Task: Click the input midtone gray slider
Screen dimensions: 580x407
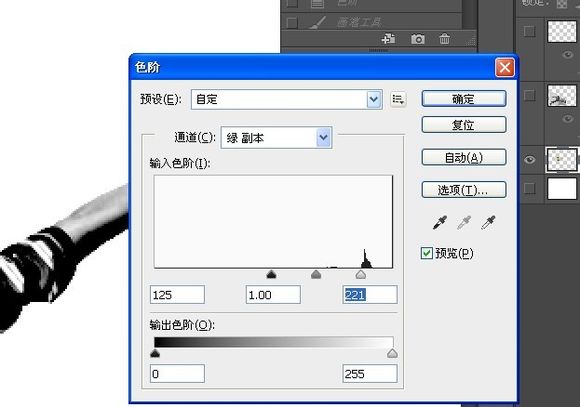Action: point(316,274)
